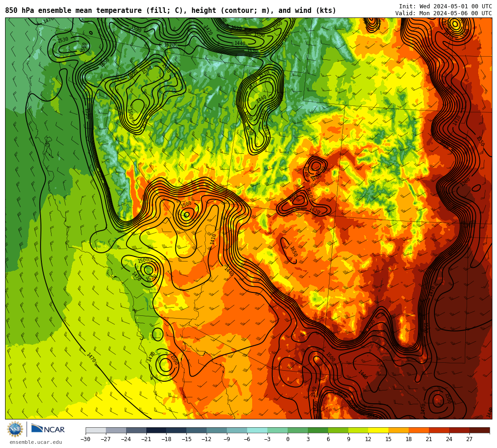Select the 850 hPa ensemble mean temperature title
497x448 pixels.
(171, 11)
